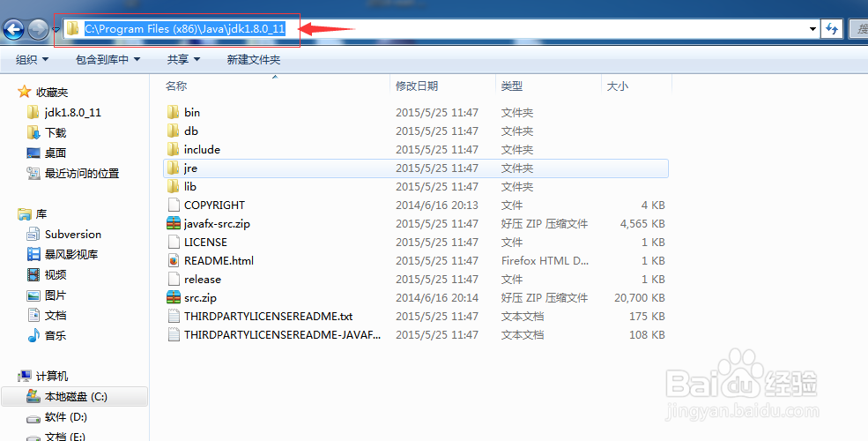
Task: Click the 108 KB size cell
Action: tap(647, 334)
